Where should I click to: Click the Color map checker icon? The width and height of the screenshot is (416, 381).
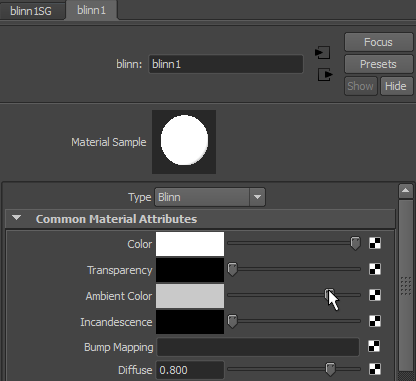[x=375, y=243]
